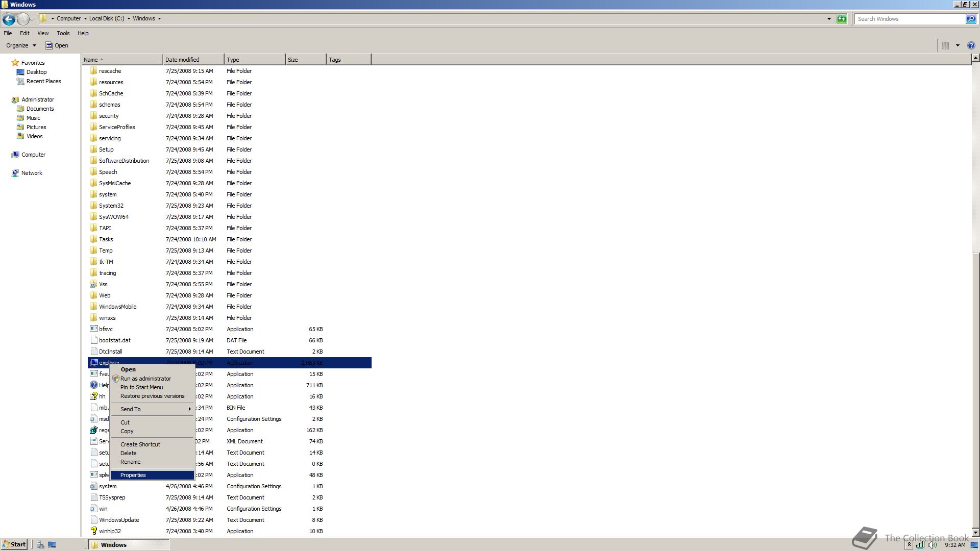Open the Help menu

83,33
